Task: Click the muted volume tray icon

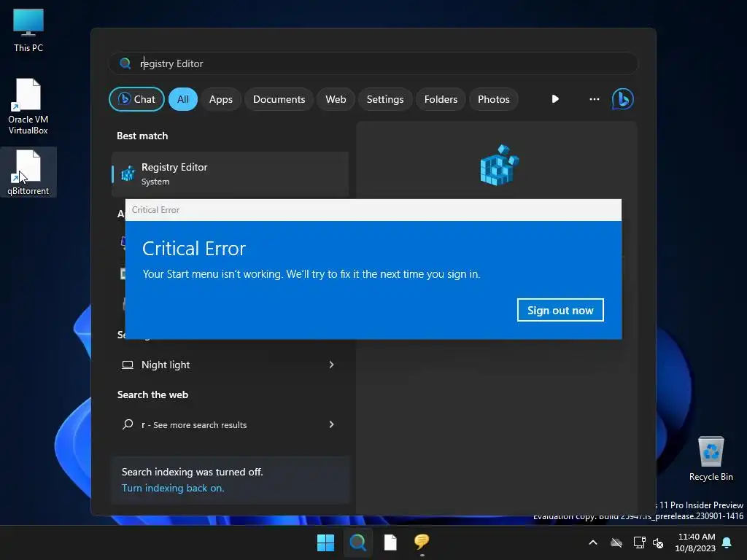Action: coord(658,542)
